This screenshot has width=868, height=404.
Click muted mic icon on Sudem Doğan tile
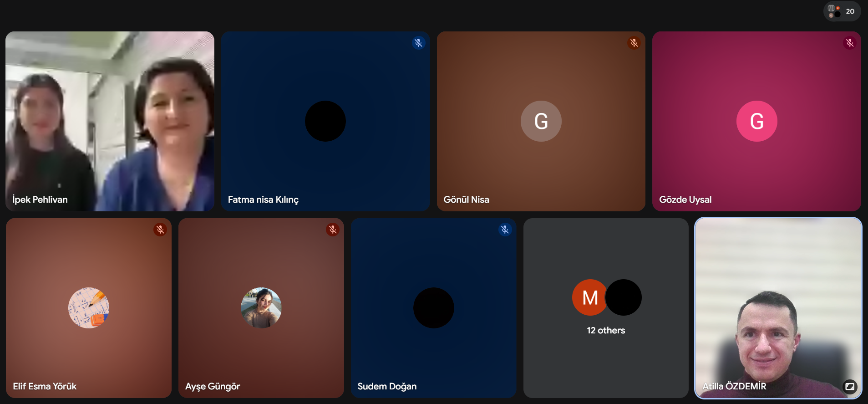505,230
